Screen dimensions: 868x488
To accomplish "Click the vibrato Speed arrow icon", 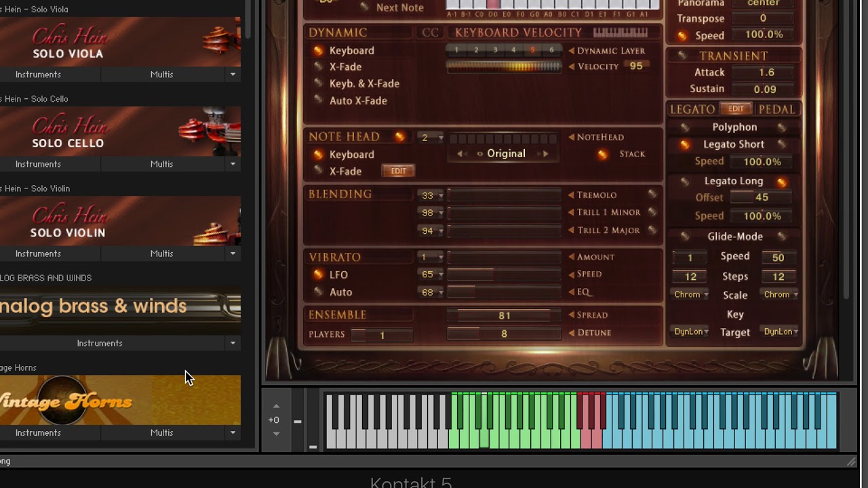I will (x=571, y=274).
